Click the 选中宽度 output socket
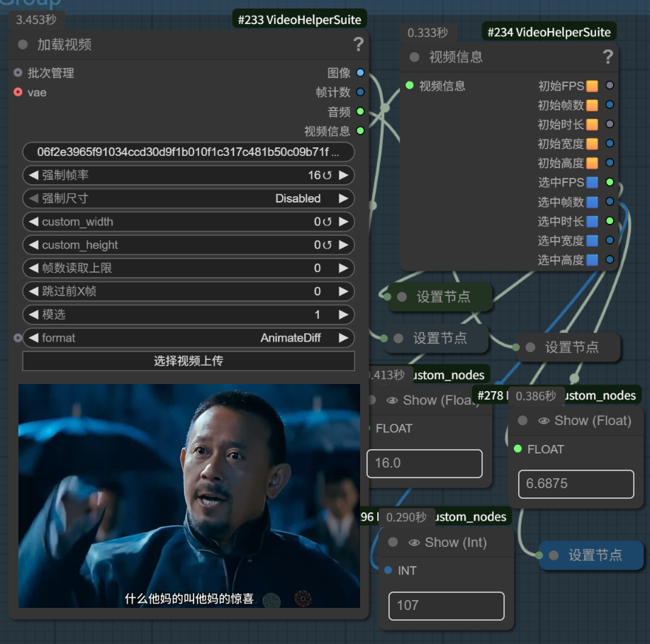The height and width of the screenshot is (644, 650). (610, 240)
